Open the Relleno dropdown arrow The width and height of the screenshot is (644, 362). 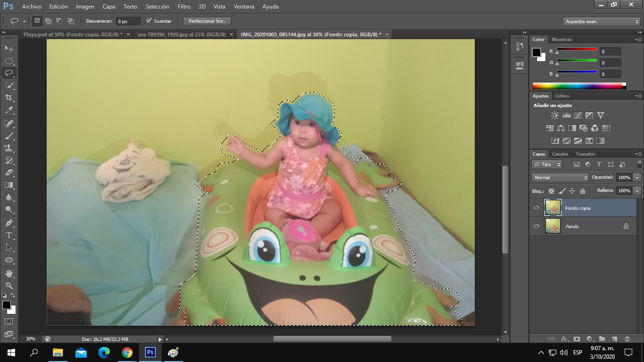[x=637, y=191]
